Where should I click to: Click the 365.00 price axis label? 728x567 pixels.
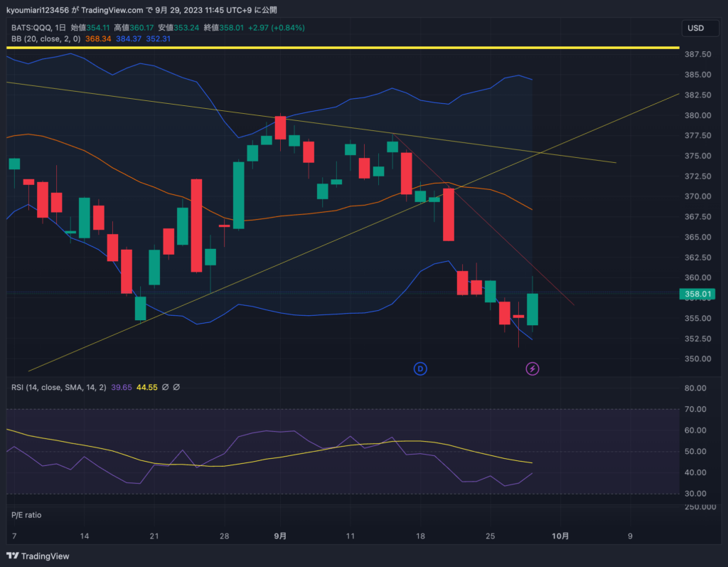(698, 237)
